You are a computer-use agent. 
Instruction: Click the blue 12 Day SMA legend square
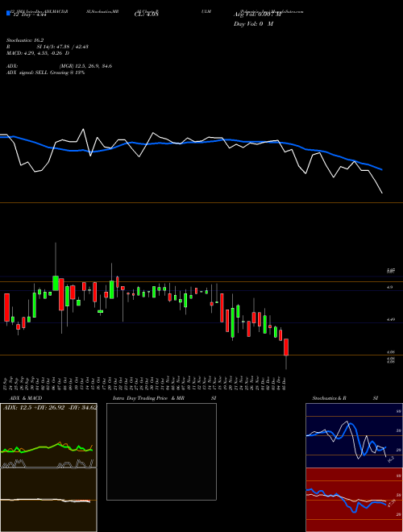coord(8,14)
